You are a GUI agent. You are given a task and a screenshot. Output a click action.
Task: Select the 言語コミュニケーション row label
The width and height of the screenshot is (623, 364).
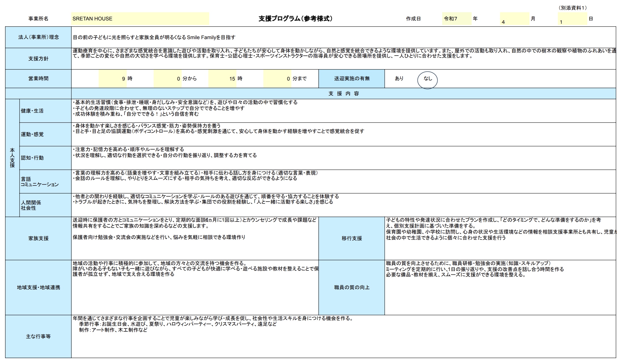[45, 182]
